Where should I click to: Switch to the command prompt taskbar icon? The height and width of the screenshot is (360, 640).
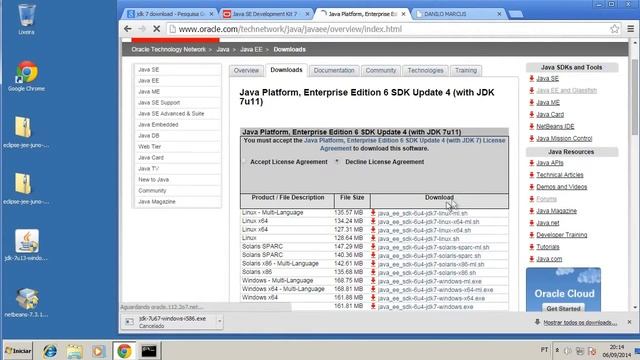pos(149,351)
